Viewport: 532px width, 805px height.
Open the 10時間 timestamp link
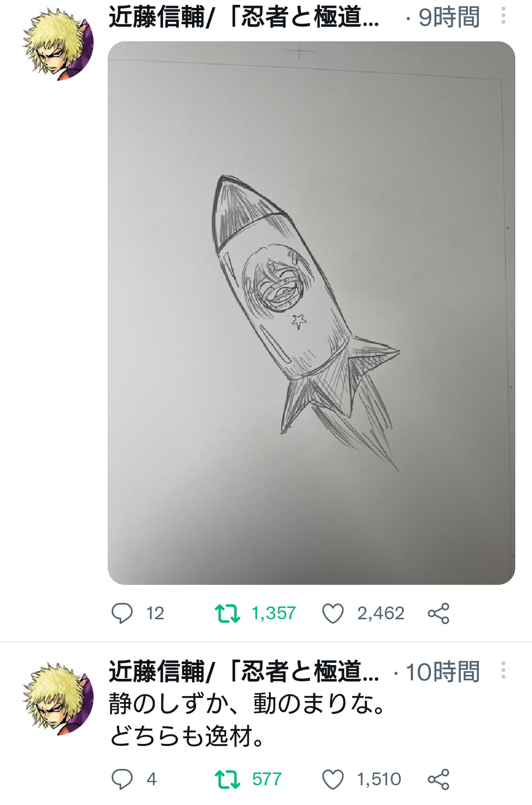tap(442, 671)
